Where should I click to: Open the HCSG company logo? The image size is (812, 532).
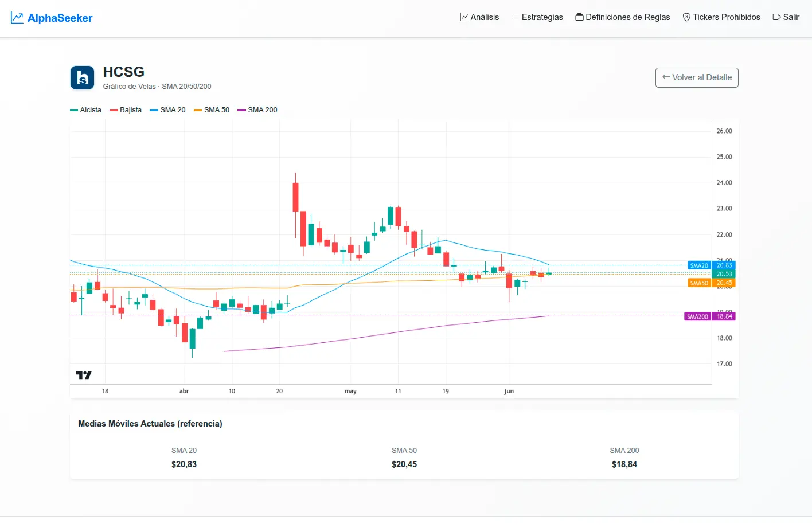(x=82, y=78)
